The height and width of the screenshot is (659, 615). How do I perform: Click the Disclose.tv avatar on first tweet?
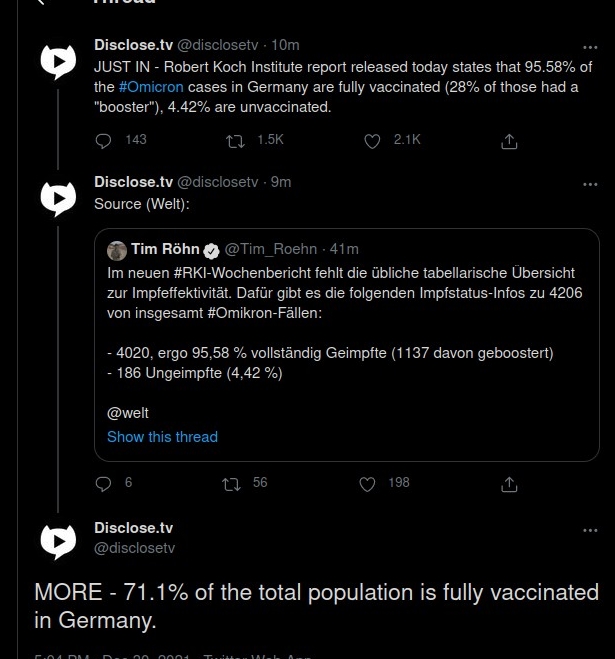pyautogui.click(x=58, y=62)
